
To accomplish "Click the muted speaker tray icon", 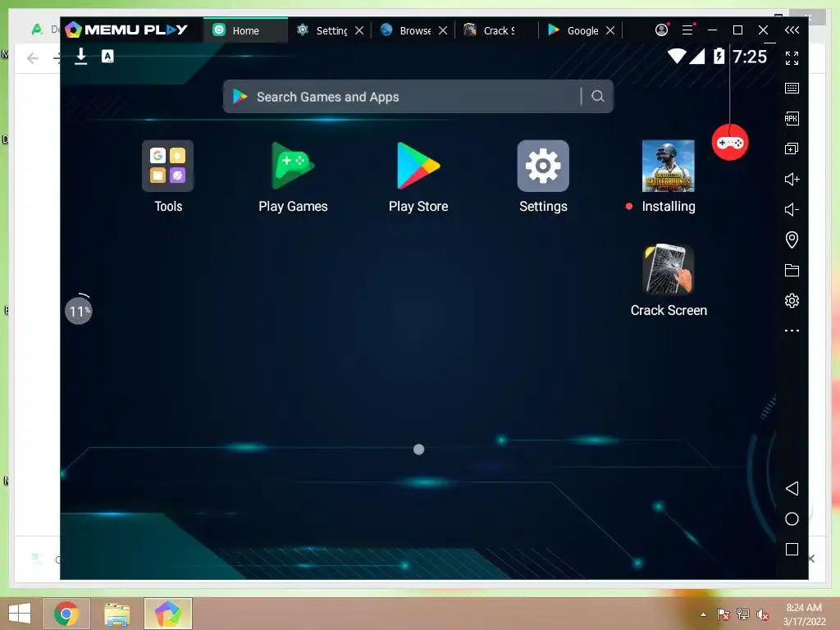I will coord(762,614).
